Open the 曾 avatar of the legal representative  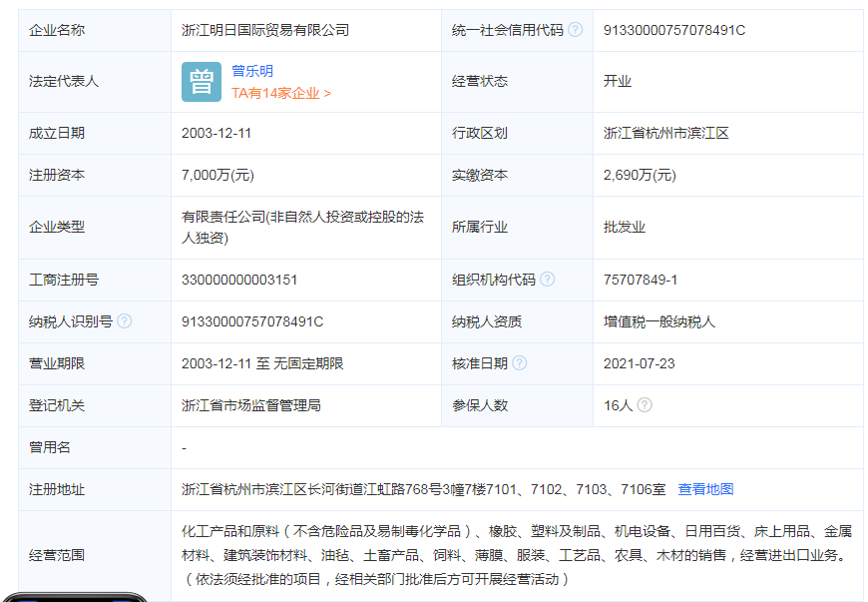coord(202,82)
